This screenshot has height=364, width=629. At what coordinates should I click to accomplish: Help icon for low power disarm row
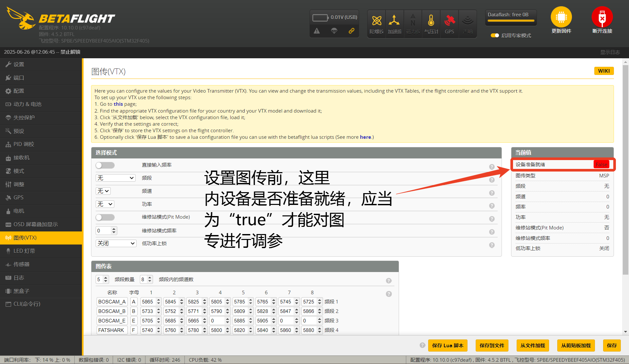492,245
